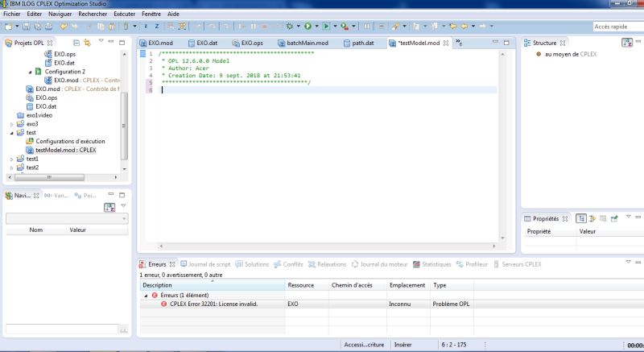The image size is (644, 352).
Task: Sort errors by the Description column header
Action: (x=213, y=285)
